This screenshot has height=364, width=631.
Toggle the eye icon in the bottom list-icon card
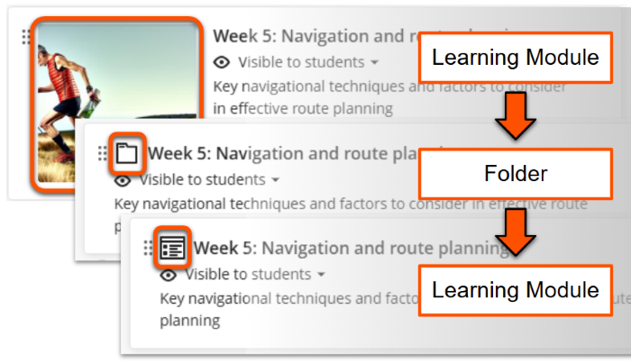169,274
